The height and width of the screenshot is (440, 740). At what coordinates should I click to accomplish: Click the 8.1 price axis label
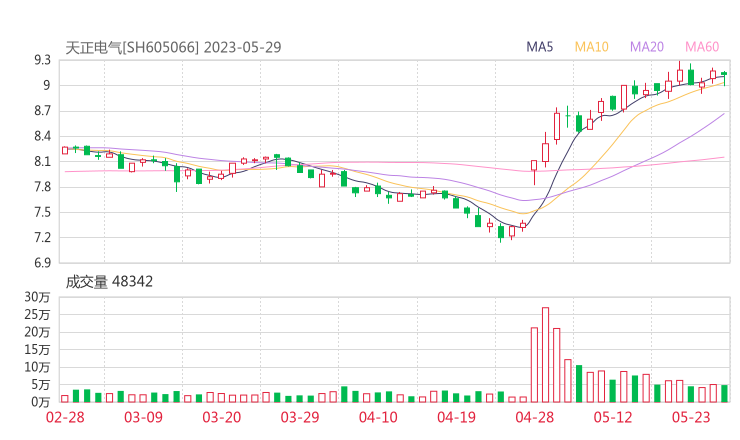pyautogui.click(x=42, y=161)
